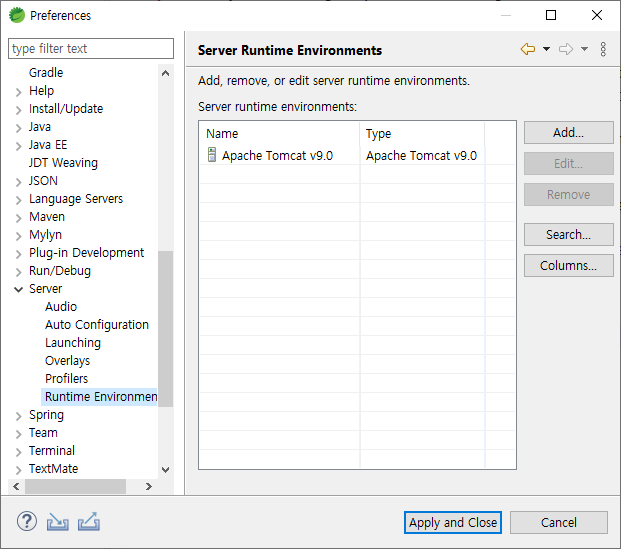621x549 pixels.
Task: Click horizontal scrollbar right arrow
Action: (x=149, y=486)
